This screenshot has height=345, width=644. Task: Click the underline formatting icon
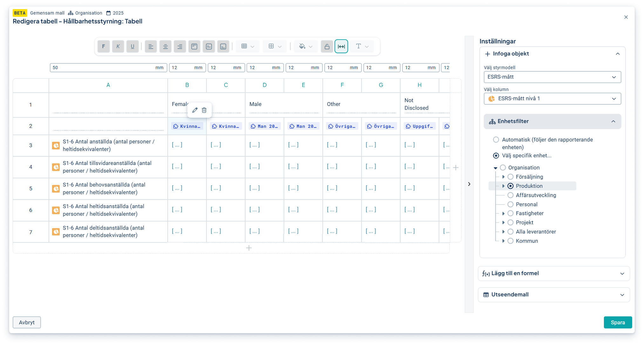132,46
